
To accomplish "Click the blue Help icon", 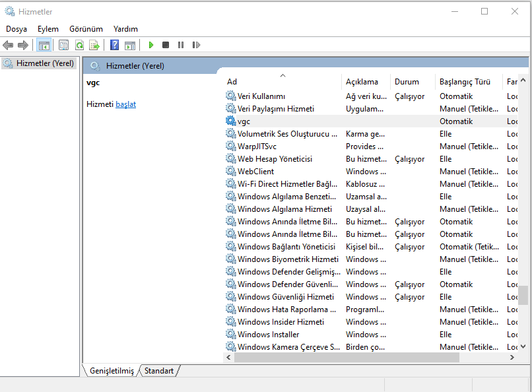I will 115,45.
